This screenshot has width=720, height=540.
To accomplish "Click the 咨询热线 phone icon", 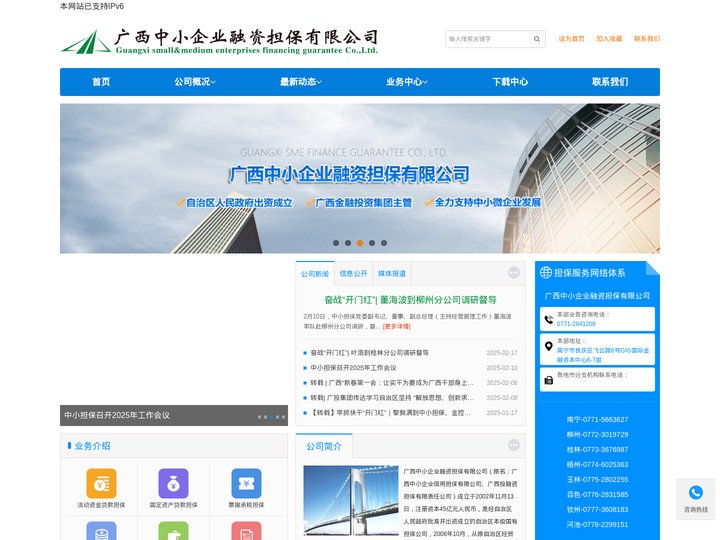I will (696, 493).
